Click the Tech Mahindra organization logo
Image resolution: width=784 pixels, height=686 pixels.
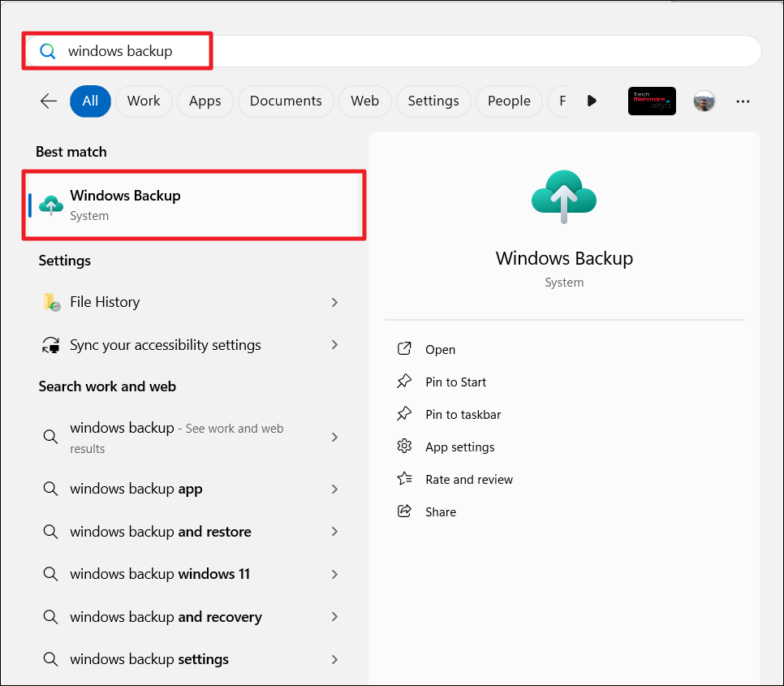652,101
